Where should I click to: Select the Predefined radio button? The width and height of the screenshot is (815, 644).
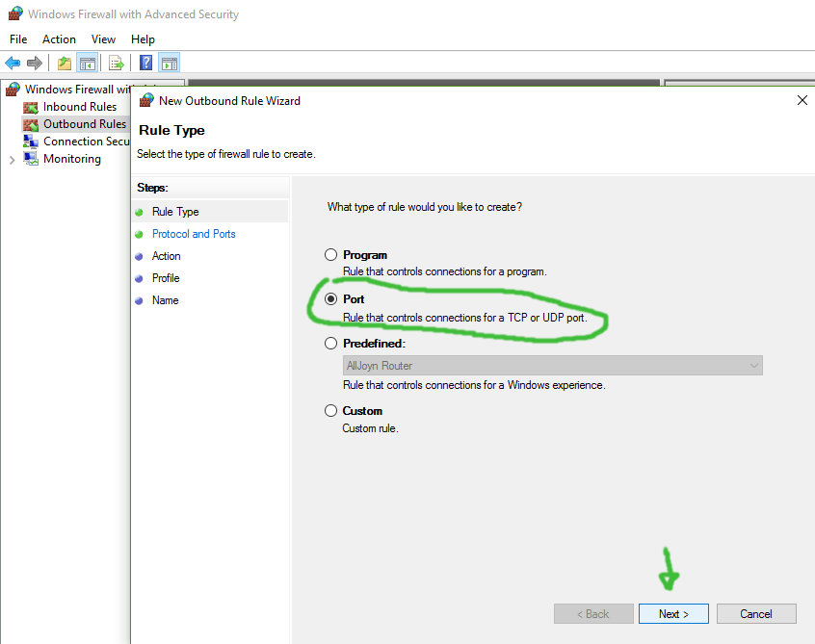(x=330, y=344)
